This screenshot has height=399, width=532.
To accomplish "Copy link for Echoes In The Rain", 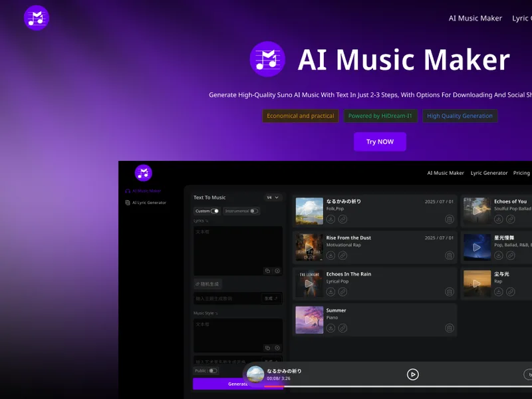I will pos(342,292).
